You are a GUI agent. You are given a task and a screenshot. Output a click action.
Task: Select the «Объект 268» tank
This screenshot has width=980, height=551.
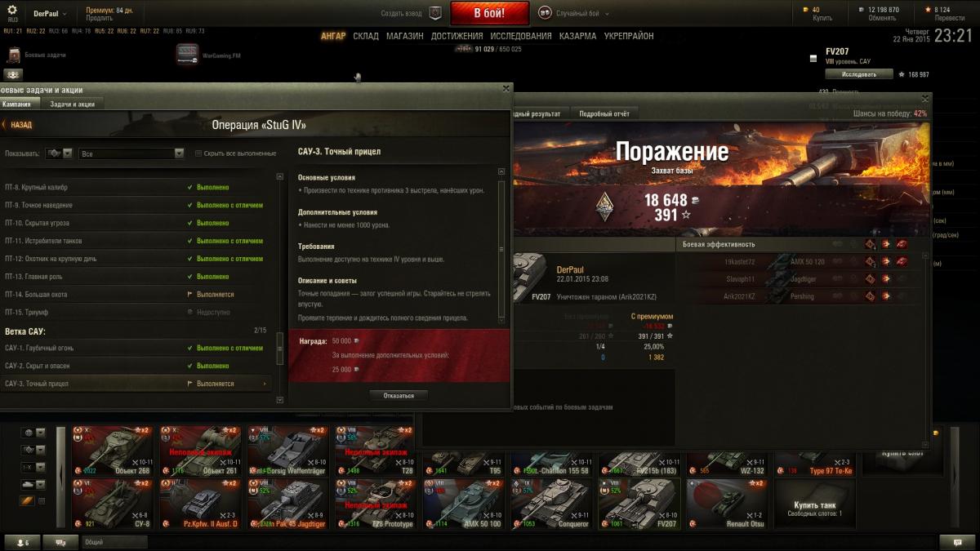(x=112, y=451)
